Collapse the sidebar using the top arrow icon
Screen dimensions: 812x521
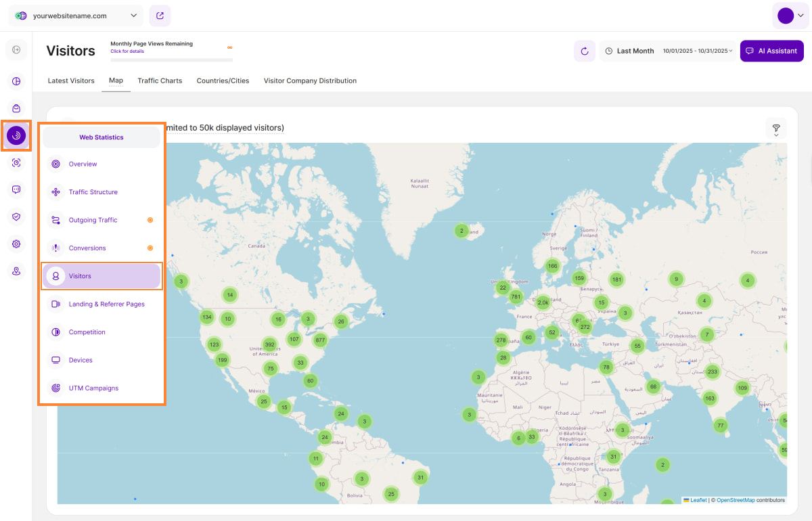click(x=16, y=49)
